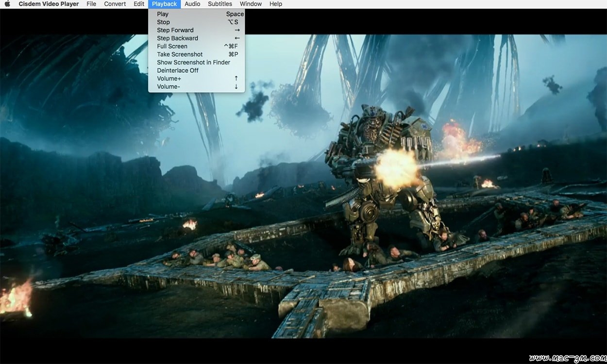Select Step Forward menu entry

[197, 30]
